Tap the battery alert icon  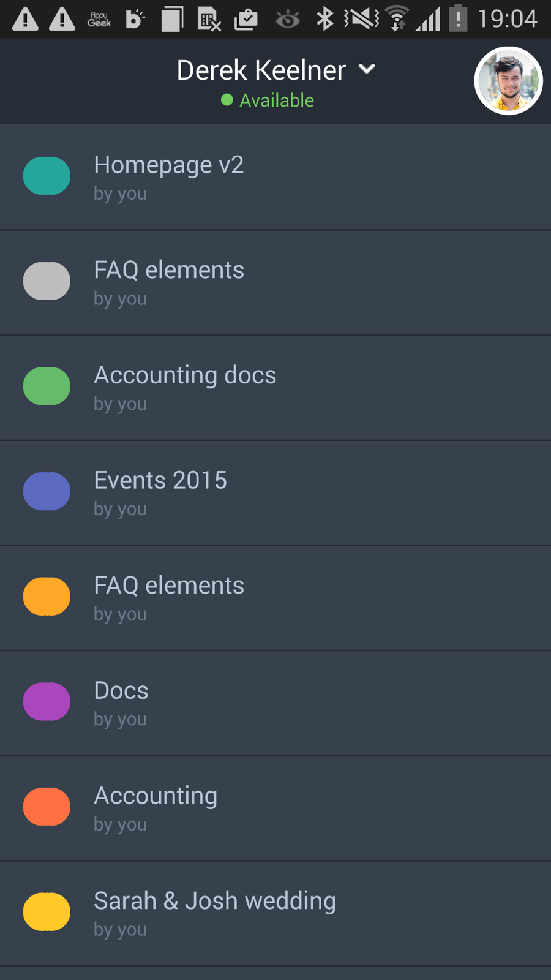pyautogui.click(x=457, y=18)
